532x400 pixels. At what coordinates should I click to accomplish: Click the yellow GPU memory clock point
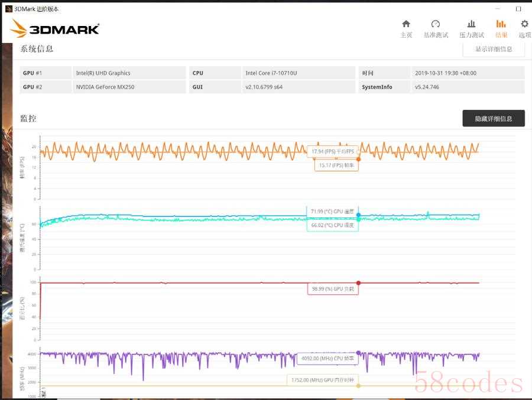358,386
